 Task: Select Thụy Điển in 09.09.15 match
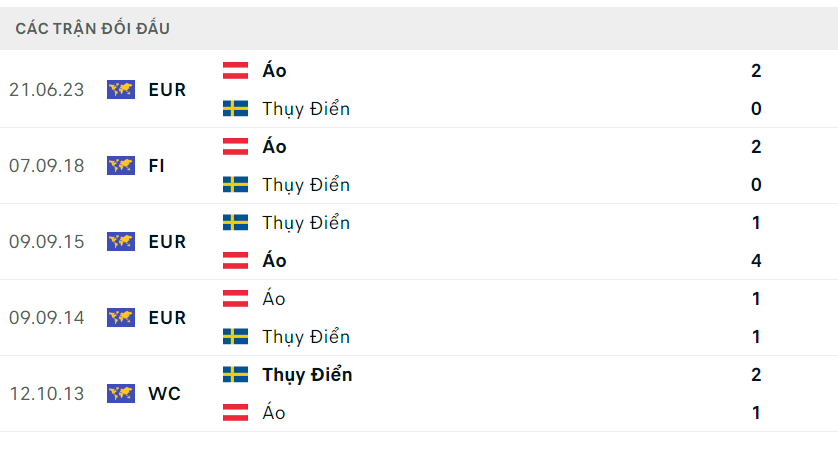(x=306, y=223)
